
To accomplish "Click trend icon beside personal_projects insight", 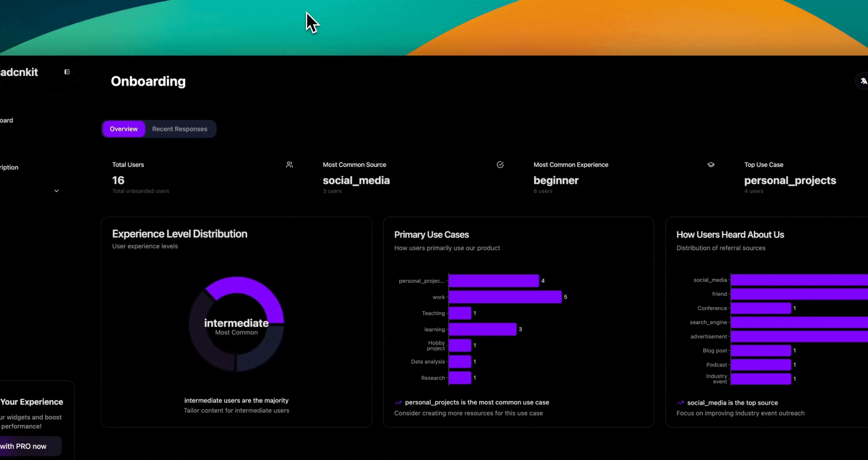I will click(398, 402).
